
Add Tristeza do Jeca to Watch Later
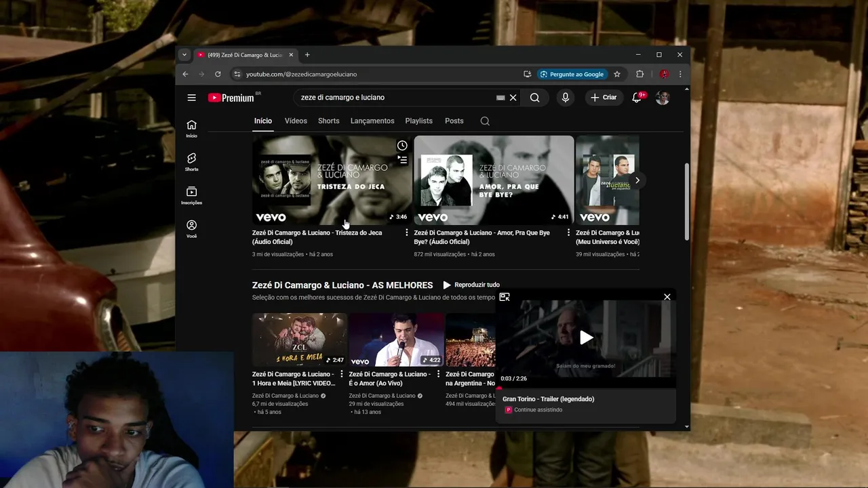(402, 146)
